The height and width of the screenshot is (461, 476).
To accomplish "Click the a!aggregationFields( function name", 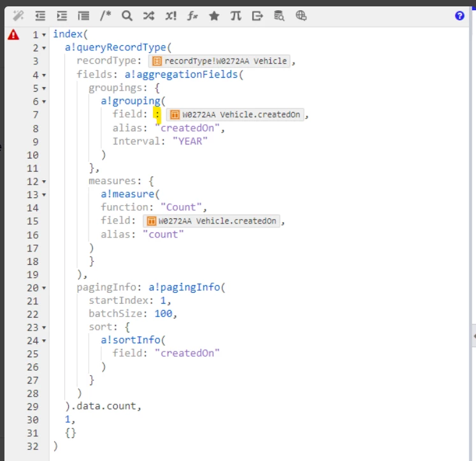I will click(x=184, y=74).
